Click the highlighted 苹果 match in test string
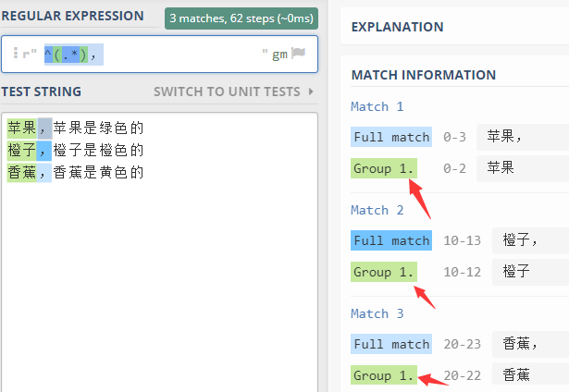The image size is (569, 392). pos(22,128)
